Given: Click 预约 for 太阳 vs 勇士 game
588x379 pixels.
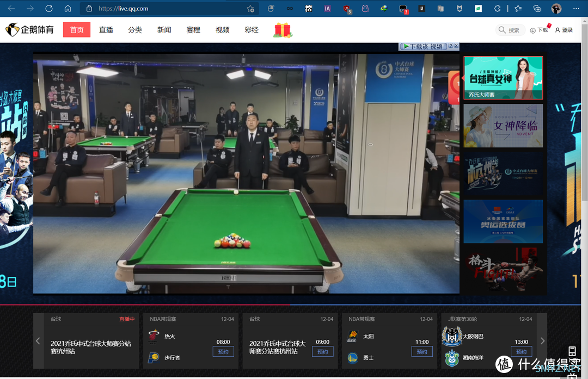Looking at the screenshot, I should pyautogui.click(x=422, y=352).
